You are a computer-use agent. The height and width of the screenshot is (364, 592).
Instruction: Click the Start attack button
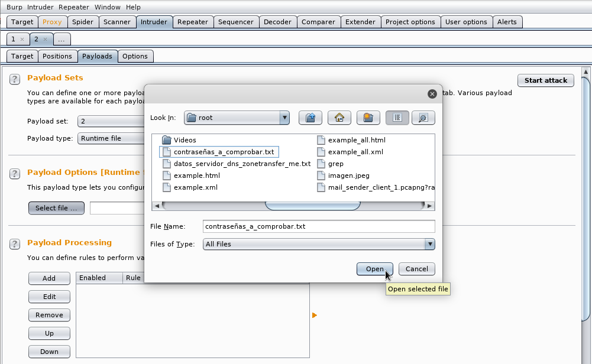546,80
